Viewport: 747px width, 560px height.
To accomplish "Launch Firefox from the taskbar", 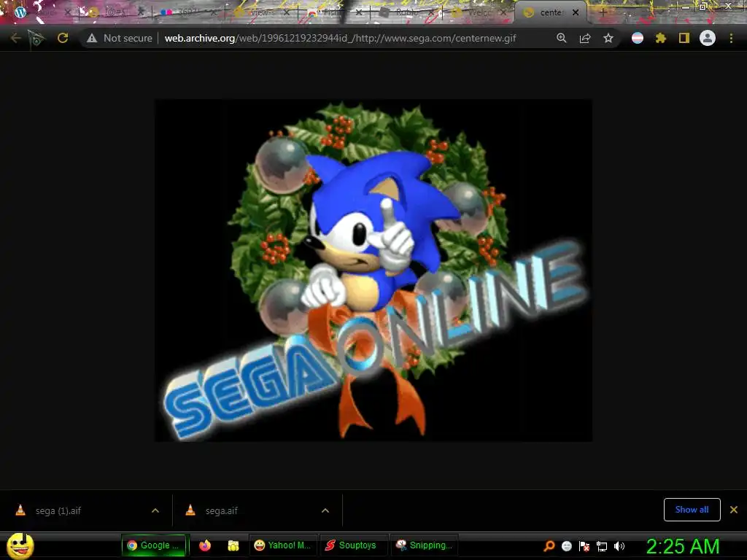I will click(205, 545).
